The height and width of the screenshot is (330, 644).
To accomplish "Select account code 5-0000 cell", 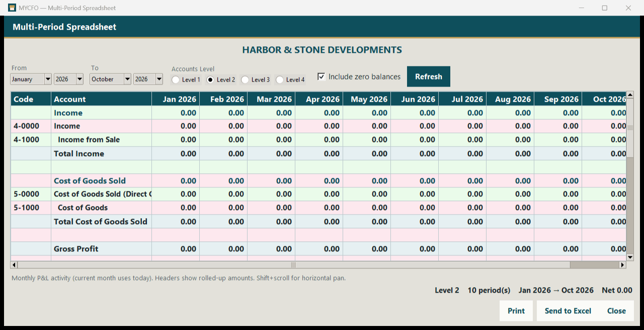I will tap(31, 194).
